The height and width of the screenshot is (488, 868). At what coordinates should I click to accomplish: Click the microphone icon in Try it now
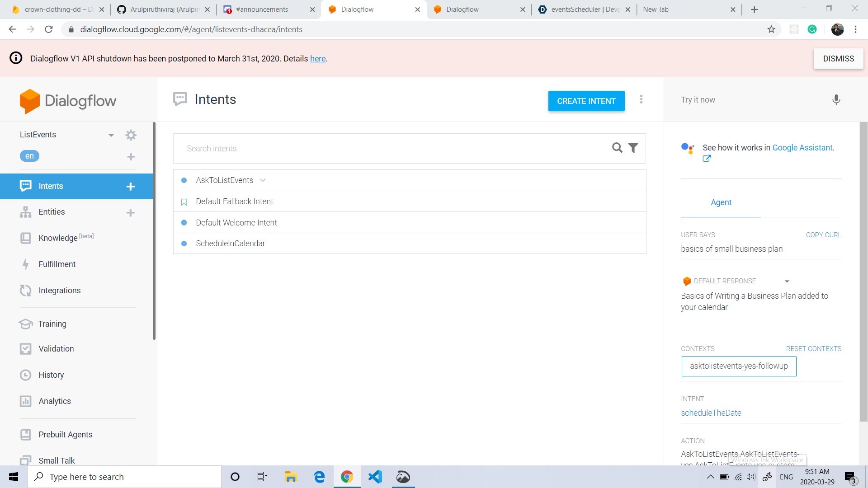836,100
